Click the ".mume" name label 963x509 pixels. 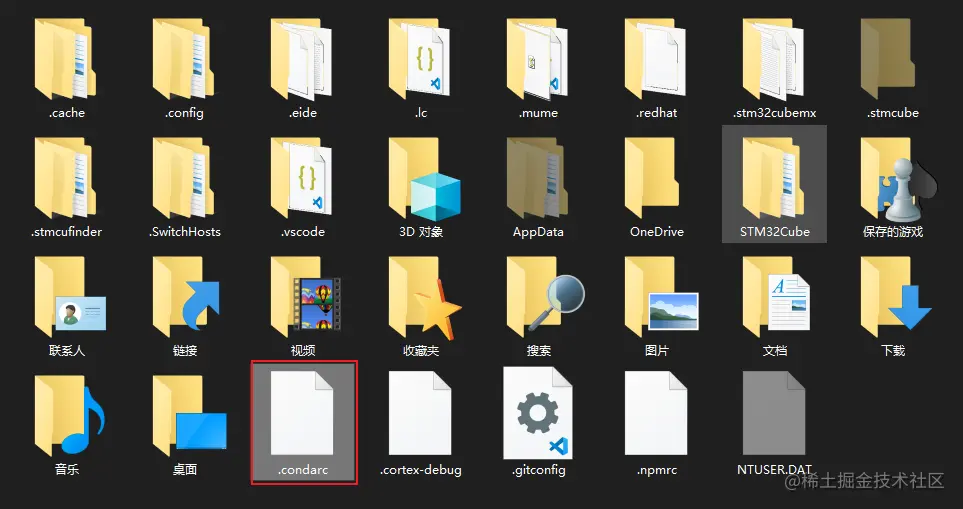538,113
